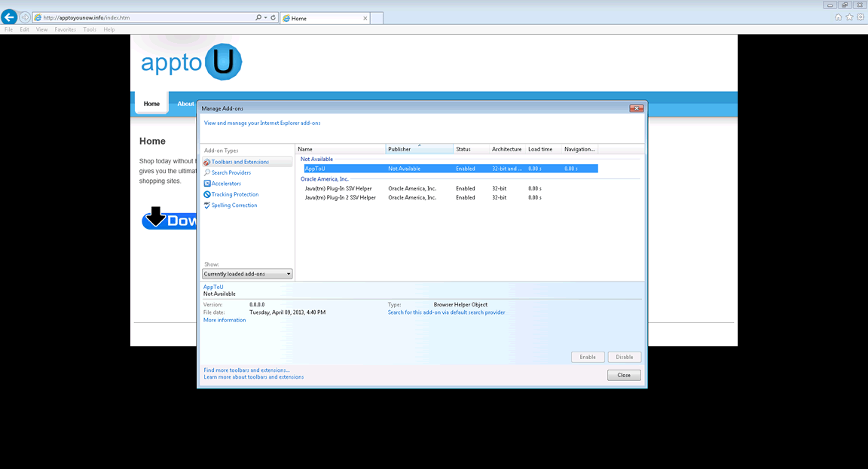Image resolution: width=868 pixels, height=469 pixels.
Task: Open the More information link
Action: click(x=225, y=321)
